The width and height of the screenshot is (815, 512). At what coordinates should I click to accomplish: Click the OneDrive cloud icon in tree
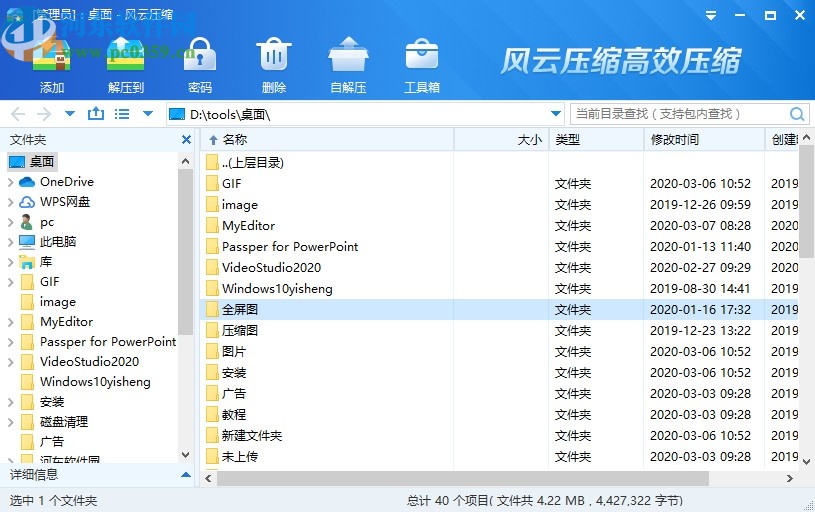tap(27, 182)
